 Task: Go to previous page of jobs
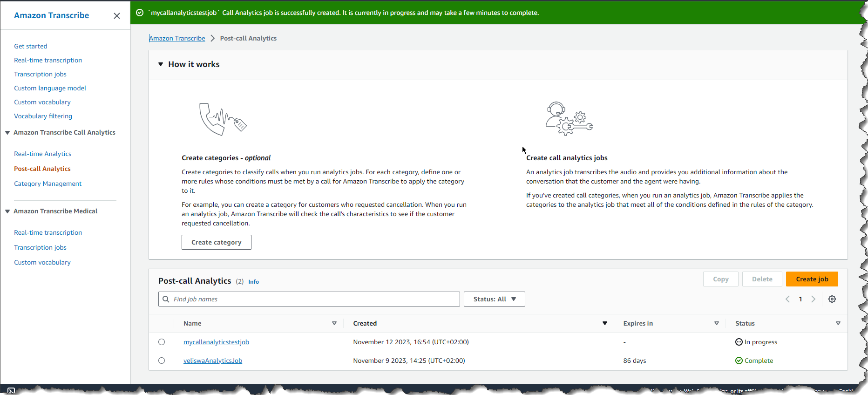coord(788,299)
